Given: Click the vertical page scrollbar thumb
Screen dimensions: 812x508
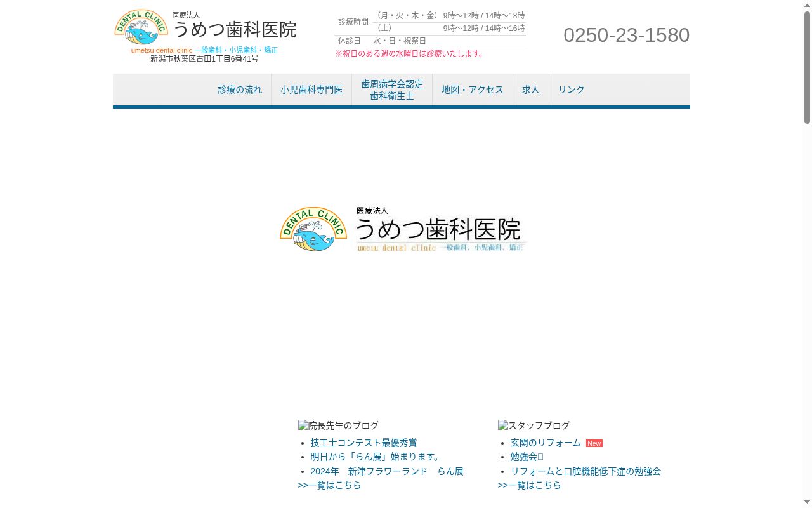Looking at the screenshot, I should (808, 67).
